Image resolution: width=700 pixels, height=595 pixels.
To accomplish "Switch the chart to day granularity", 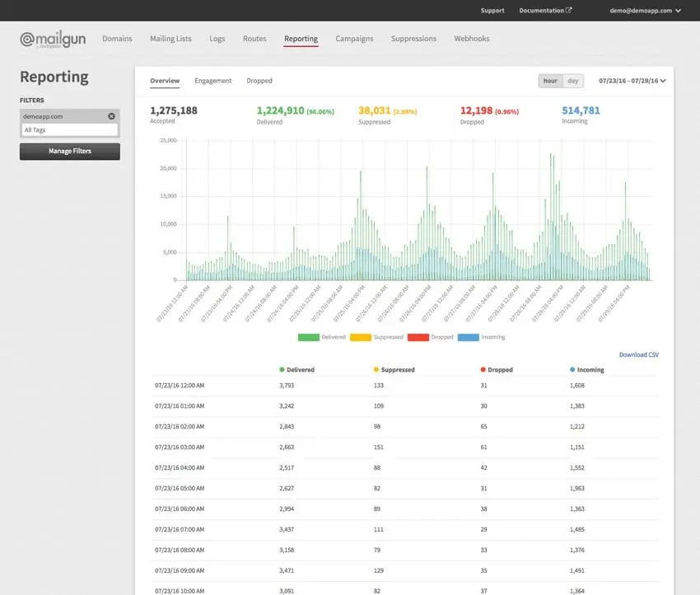I will click(572, 81).
